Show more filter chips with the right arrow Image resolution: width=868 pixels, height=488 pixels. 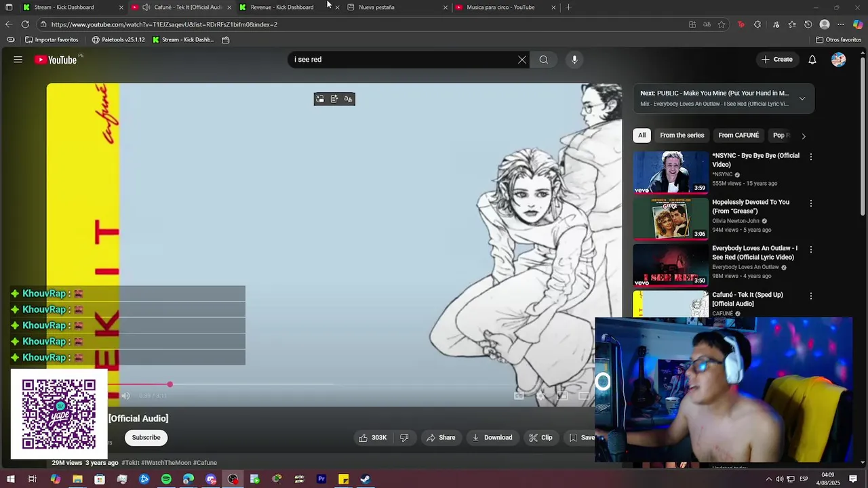pyautogui.click(x=804, y=136)
